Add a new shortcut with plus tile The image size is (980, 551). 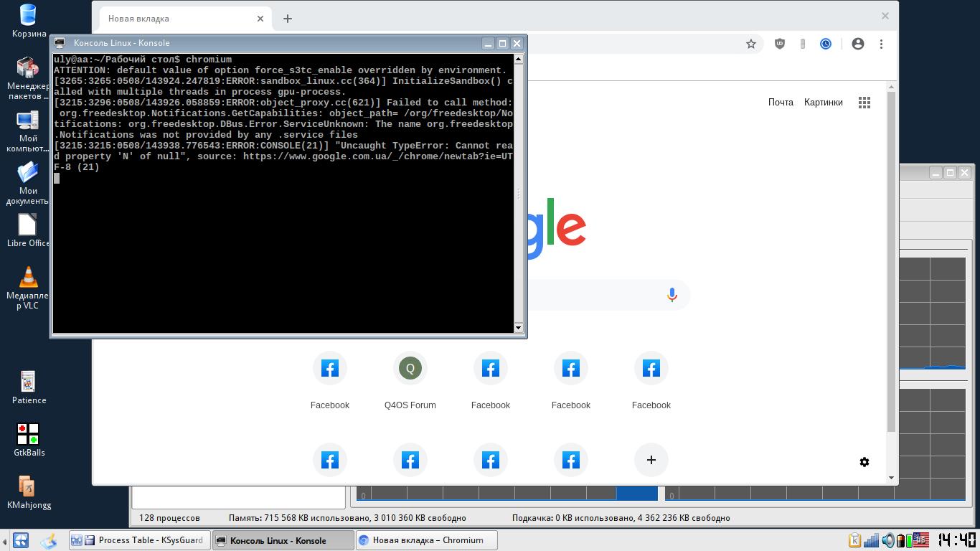click(651, 460)
